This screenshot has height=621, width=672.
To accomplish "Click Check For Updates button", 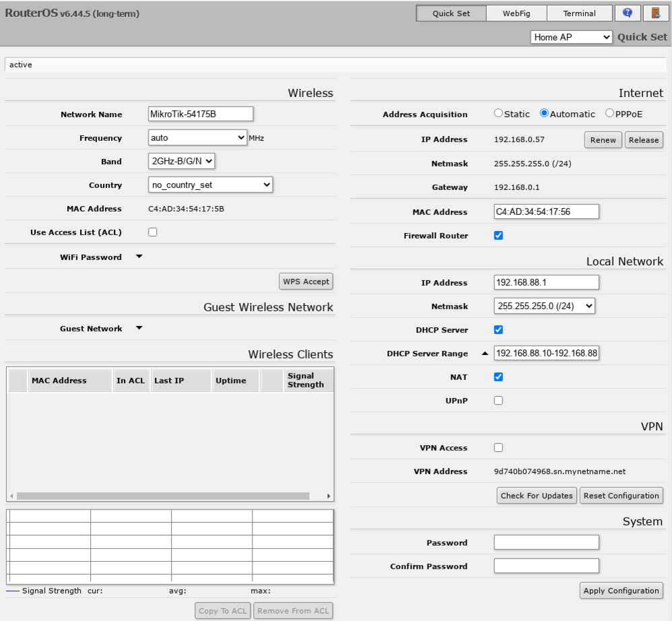I will [537, 496].
